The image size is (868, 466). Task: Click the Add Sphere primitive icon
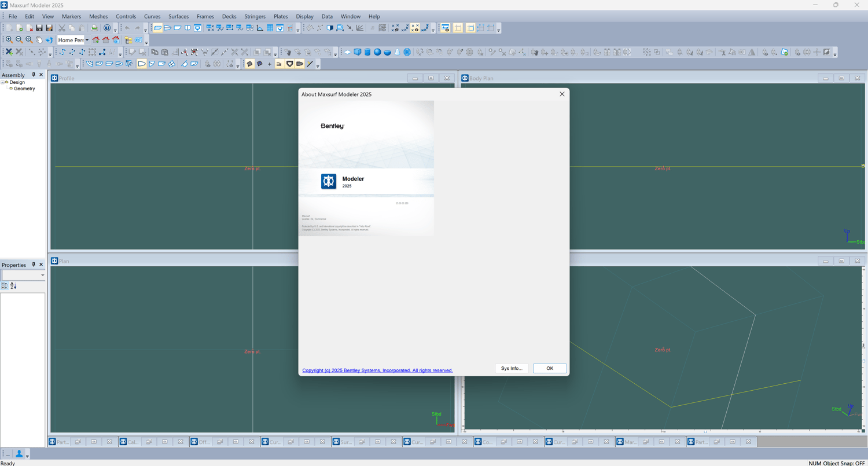pos(377,52)
